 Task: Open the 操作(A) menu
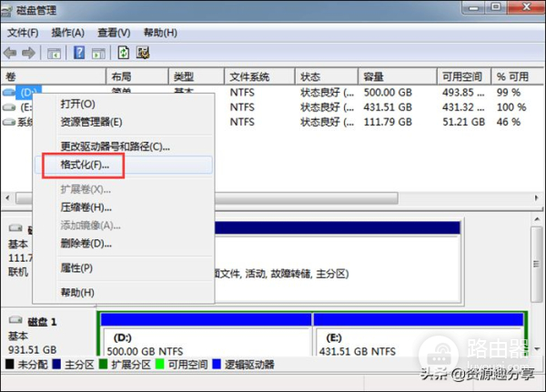pos(68,33)
